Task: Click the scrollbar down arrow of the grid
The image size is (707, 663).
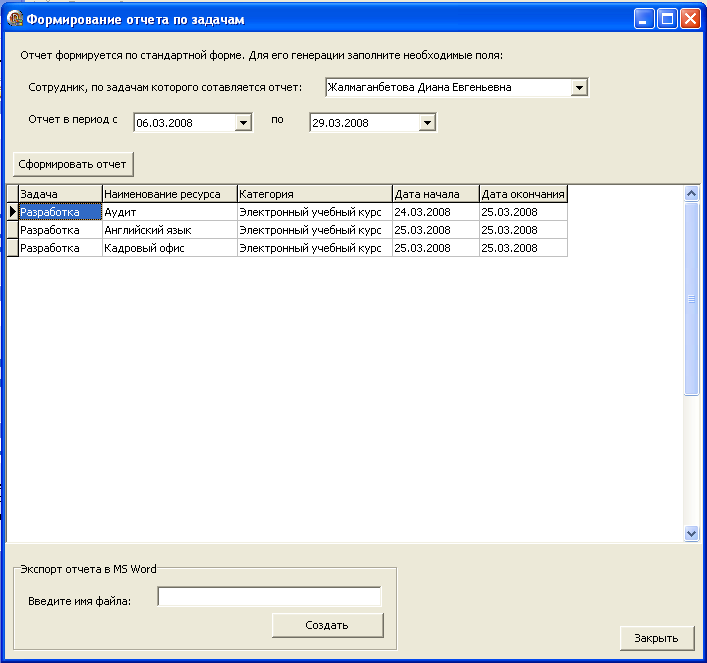Action: click(x=691, y=534)
